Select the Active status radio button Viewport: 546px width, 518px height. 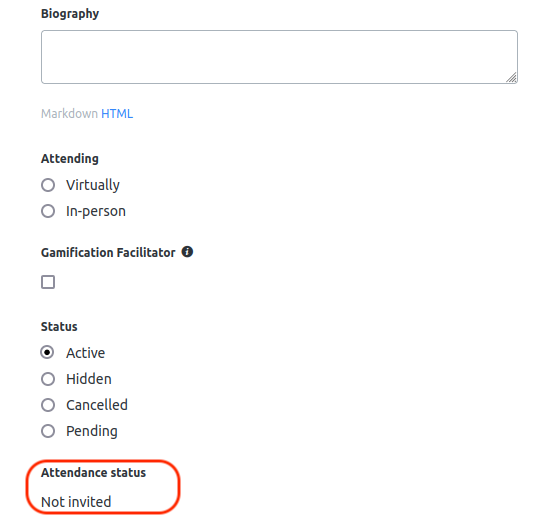click(47, 352)
